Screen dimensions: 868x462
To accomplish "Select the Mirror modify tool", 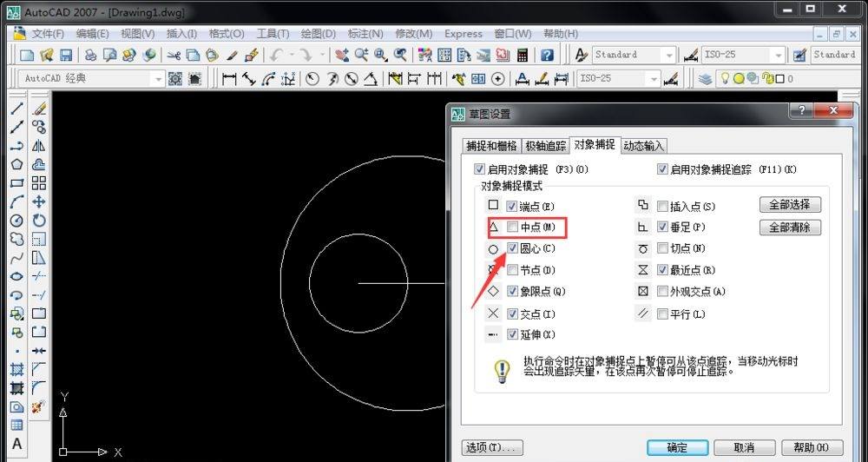I will (x=39, y=146).
